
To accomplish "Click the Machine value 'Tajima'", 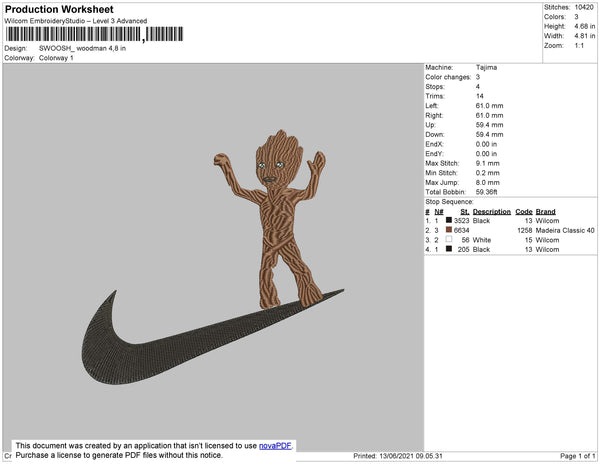I will click(x=486, y=67).
